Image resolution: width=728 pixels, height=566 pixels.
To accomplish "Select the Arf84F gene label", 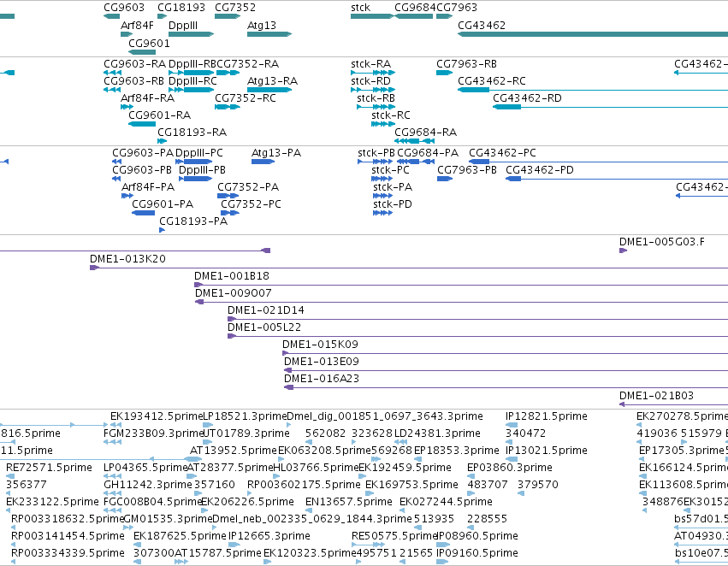I will (x=137, y=25).
